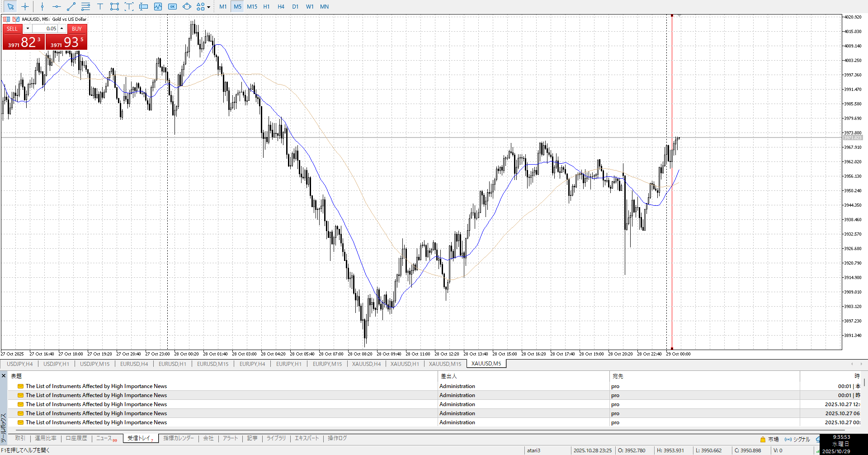The width and height of the screenshot is (868, 455).
Task: Open the Depth of Market icon beside the XAUUSD title
Action: 7,19
